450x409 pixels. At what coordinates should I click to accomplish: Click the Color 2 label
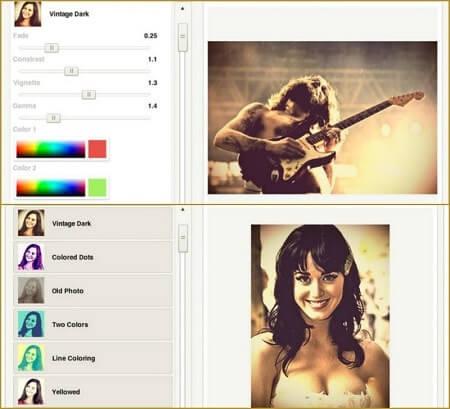24,168
